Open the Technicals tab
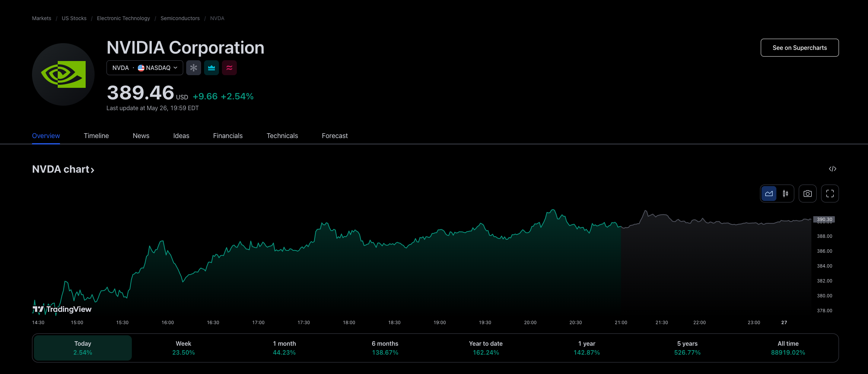This screenshot has height=374, width=868. pos(282,136)
